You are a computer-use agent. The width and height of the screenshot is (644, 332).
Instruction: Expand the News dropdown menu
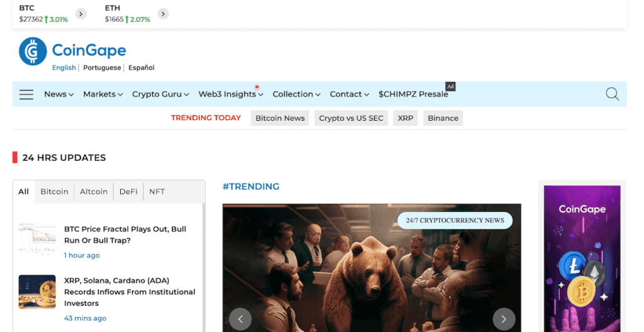[58, 94]
